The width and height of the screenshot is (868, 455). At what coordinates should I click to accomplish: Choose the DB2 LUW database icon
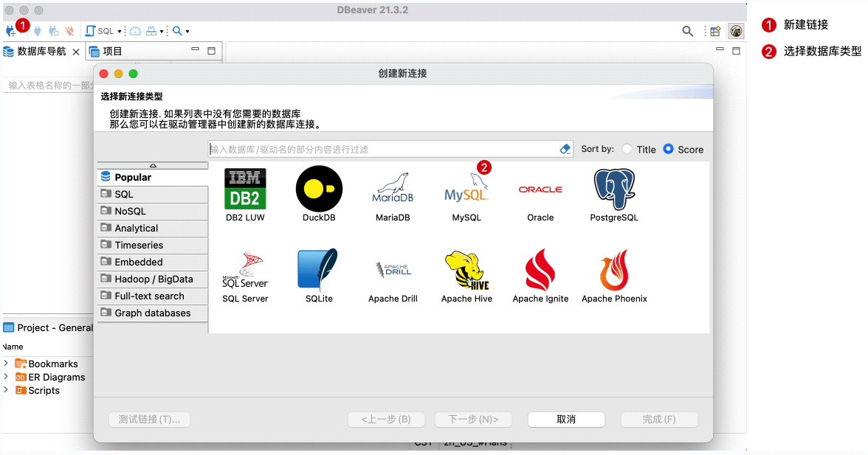coord(245,189)
